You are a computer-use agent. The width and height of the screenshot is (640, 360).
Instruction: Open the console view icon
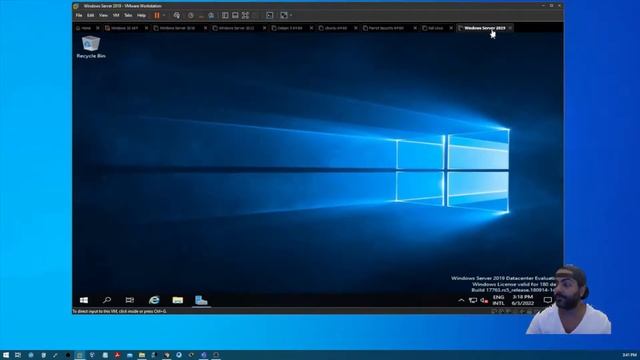click(269, 16)
